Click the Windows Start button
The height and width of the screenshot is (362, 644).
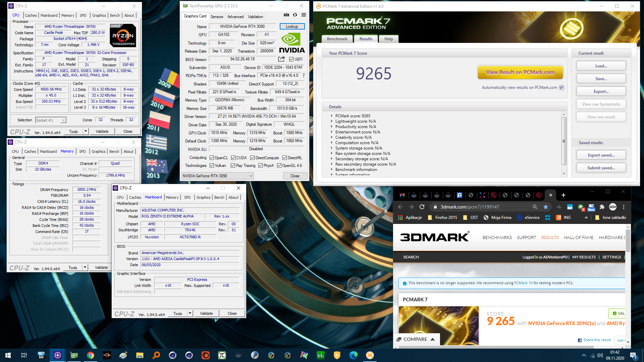tap(8, 355)
